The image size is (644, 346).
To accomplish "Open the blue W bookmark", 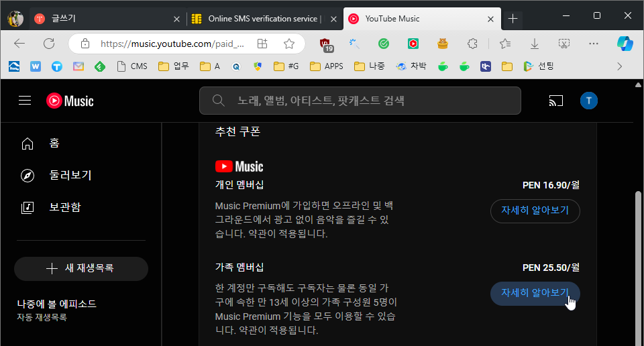I will point(36,66).
